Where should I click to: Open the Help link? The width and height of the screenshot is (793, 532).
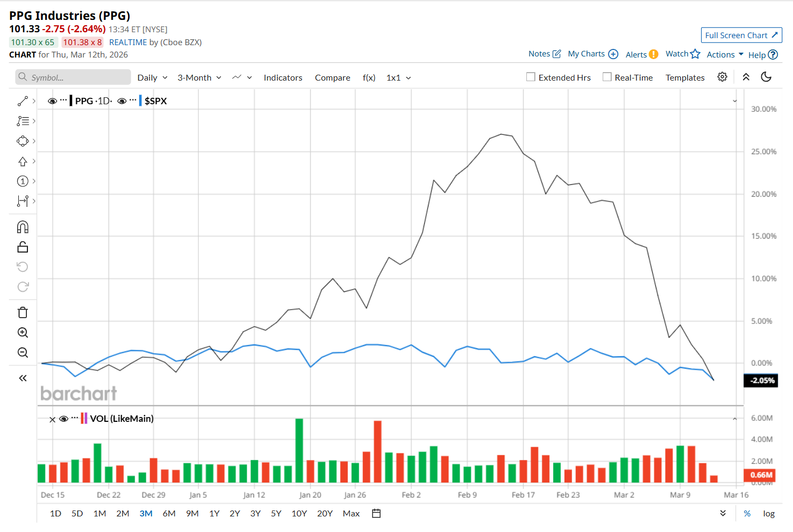(x=763, y=54)
